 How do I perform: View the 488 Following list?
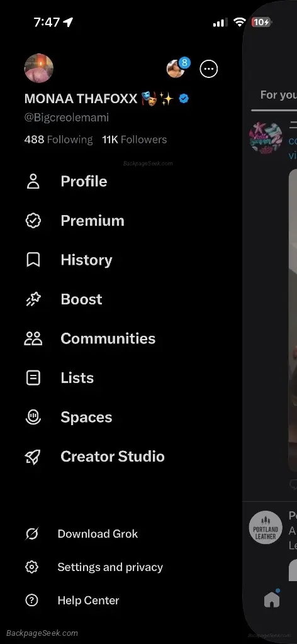pyautogui.click(x=59, y=140)
